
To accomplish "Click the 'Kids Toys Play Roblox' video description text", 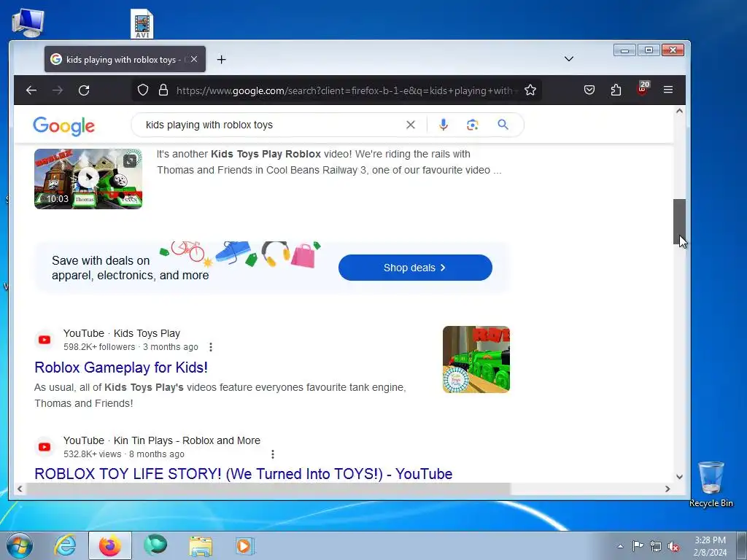I will [x=329, y=162].
